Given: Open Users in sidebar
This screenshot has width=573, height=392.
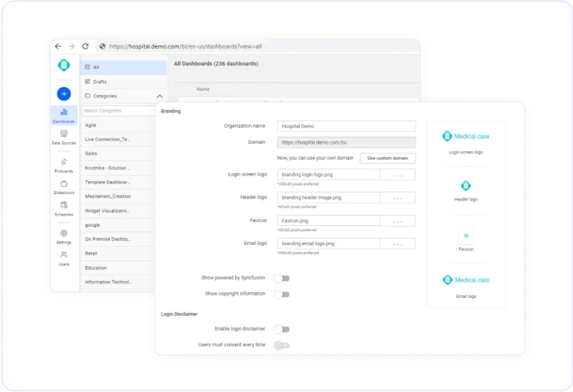Looking at the screenshot, I should click(64, 259).
